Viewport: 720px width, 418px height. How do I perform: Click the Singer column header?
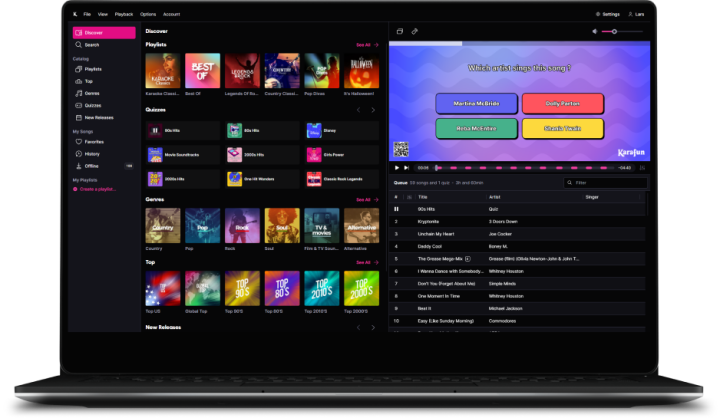coord(592,197)
